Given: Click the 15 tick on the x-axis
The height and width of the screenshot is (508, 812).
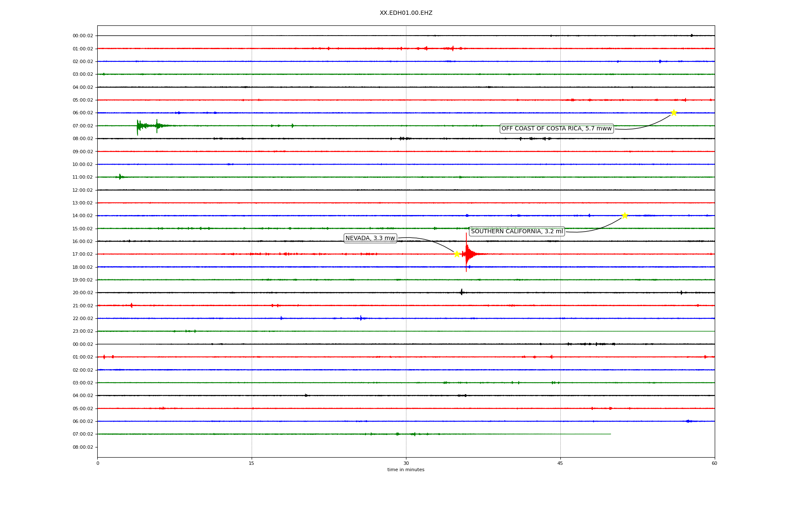Looking at the screenshot, I should (x=252, y=463).
